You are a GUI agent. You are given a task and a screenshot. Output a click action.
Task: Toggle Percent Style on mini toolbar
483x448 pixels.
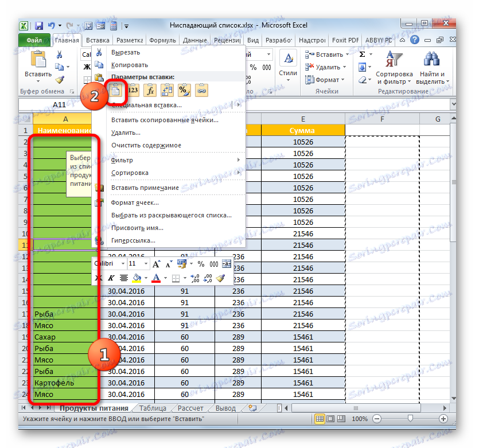click(201, 264)
